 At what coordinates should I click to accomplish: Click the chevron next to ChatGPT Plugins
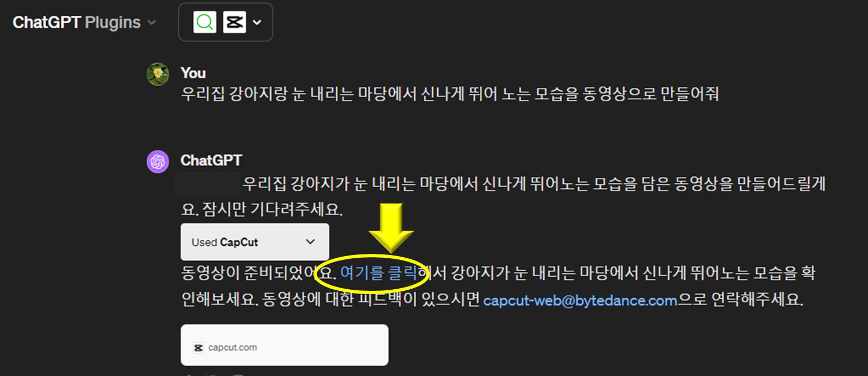coord(152,23)
